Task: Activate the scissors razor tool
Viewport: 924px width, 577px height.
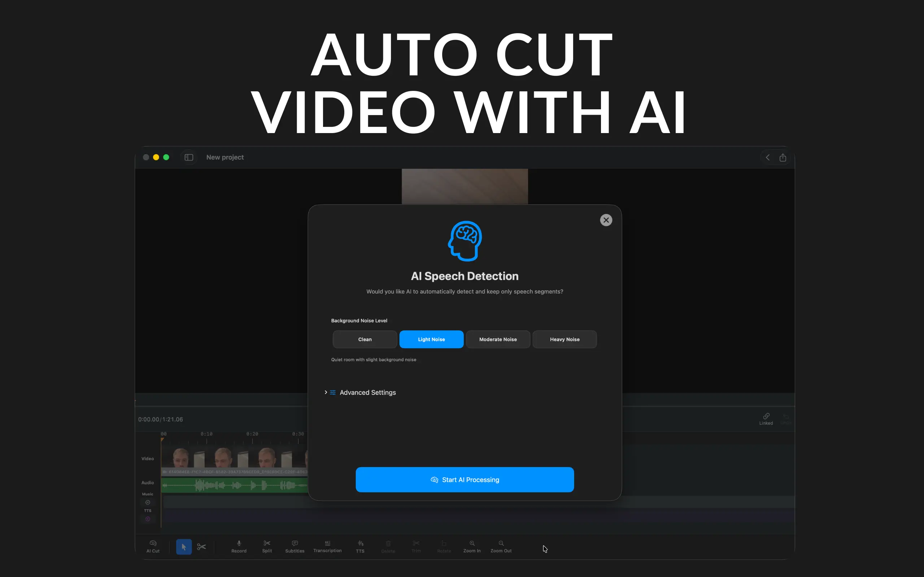Action: [202, 546]
